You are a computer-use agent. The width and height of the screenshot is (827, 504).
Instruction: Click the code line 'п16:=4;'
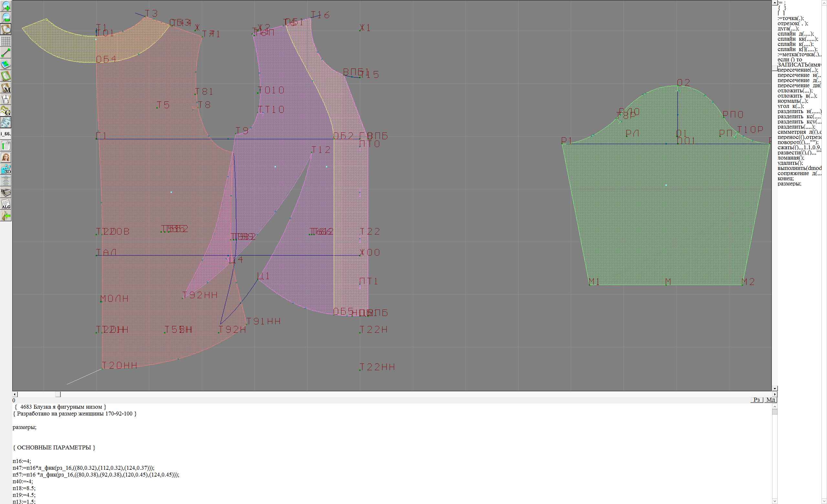click(x=22, y=461)
